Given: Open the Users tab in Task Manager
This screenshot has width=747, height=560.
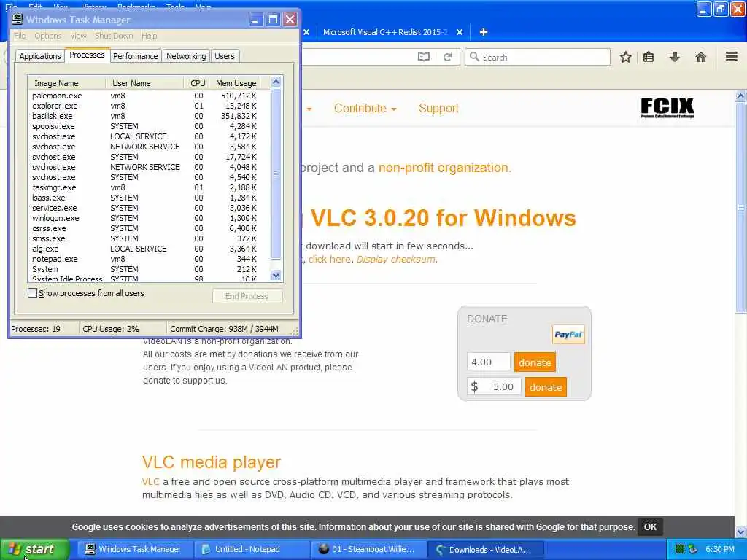Looking at the screenshot, I should click(225, 56).
